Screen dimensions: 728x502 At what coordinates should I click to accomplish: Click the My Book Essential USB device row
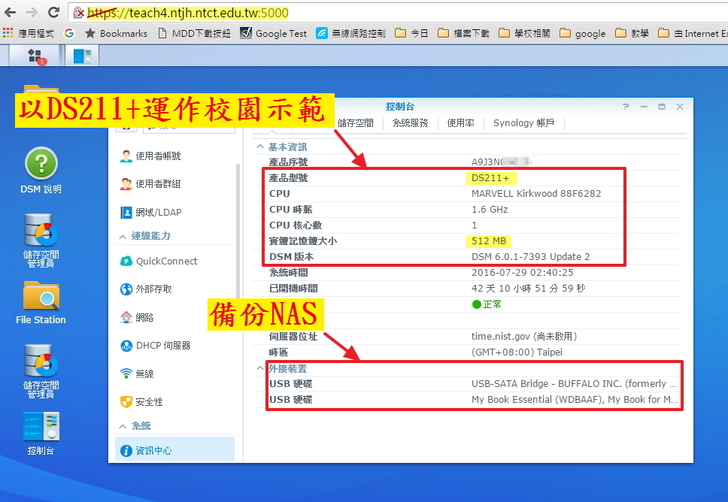point(474,399)
